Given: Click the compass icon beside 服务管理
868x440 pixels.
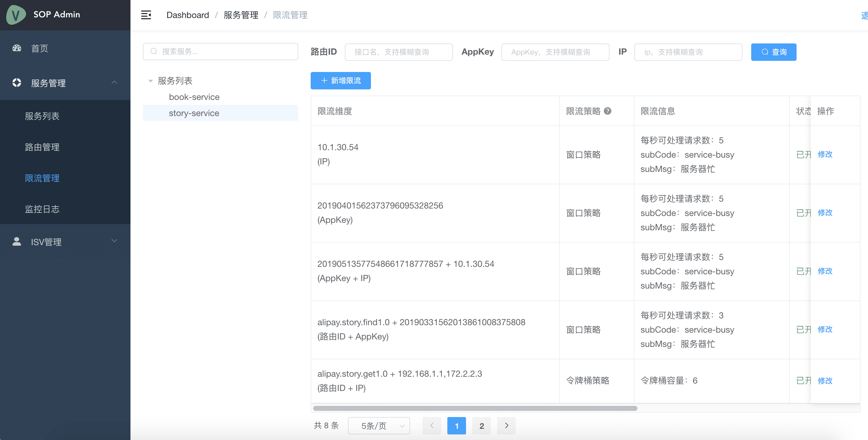Looking at the screenshot, I should pos(16,83).
